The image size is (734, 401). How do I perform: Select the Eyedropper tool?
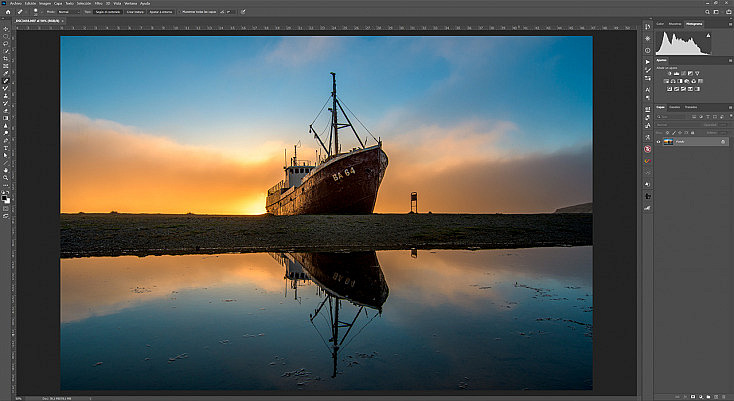click(x=6, y=73)
